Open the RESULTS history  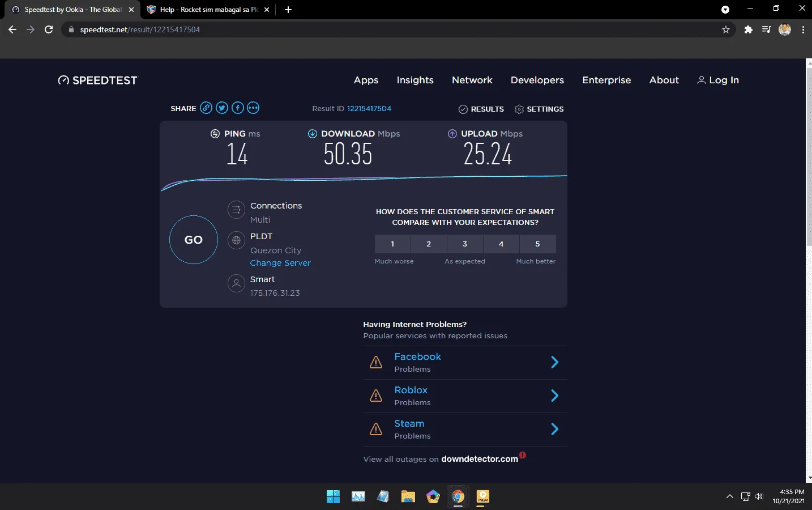click(481, 109)
